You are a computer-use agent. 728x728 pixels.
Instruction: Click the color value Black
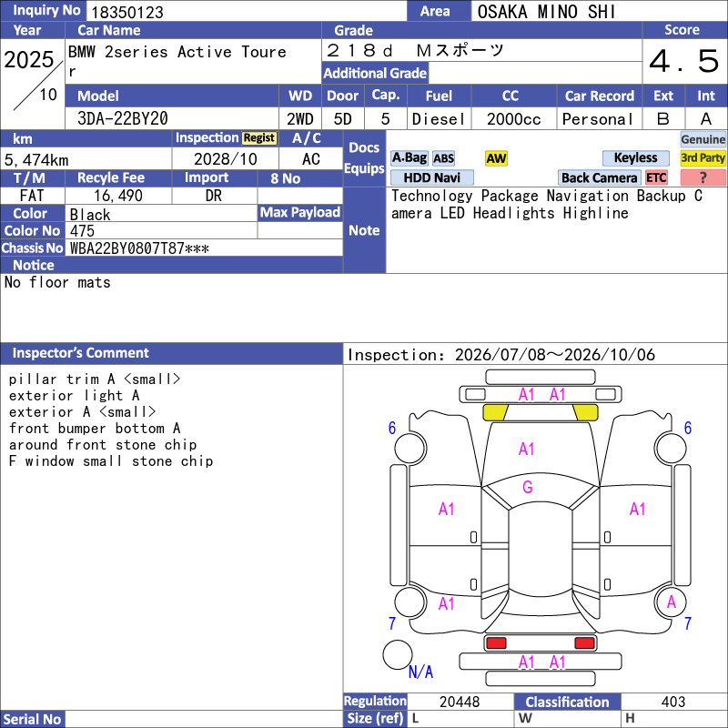(90, 215)
